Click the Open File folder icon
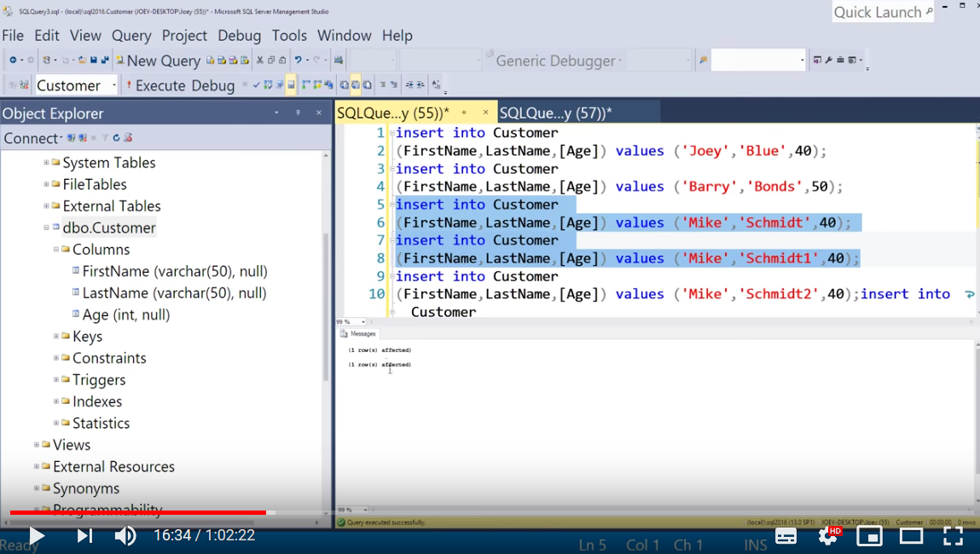Image resolution: width=980 pixels, height=554 pixels. (x=82, y=60)
